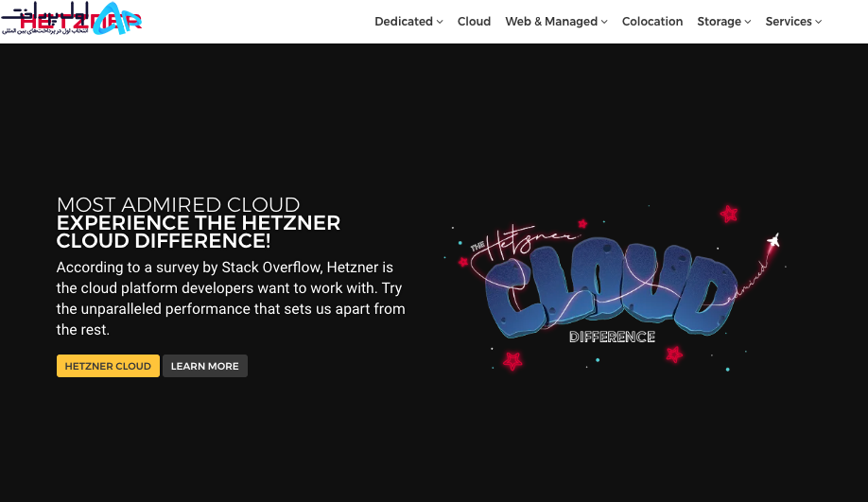Open the Dedicated dropdown menu
The width and height of the screenshot is (868, 502).
click(408, 22)
